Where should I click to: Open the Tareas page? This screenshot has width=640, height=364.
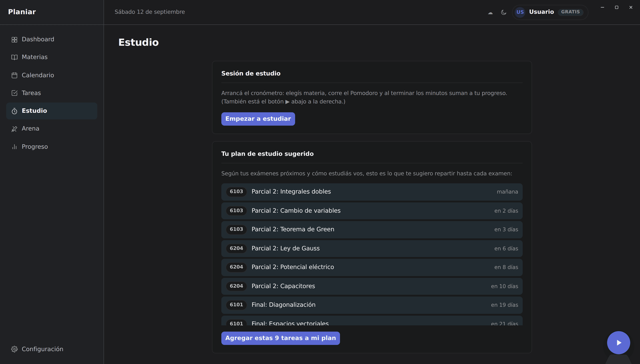(x=52, y=93)
